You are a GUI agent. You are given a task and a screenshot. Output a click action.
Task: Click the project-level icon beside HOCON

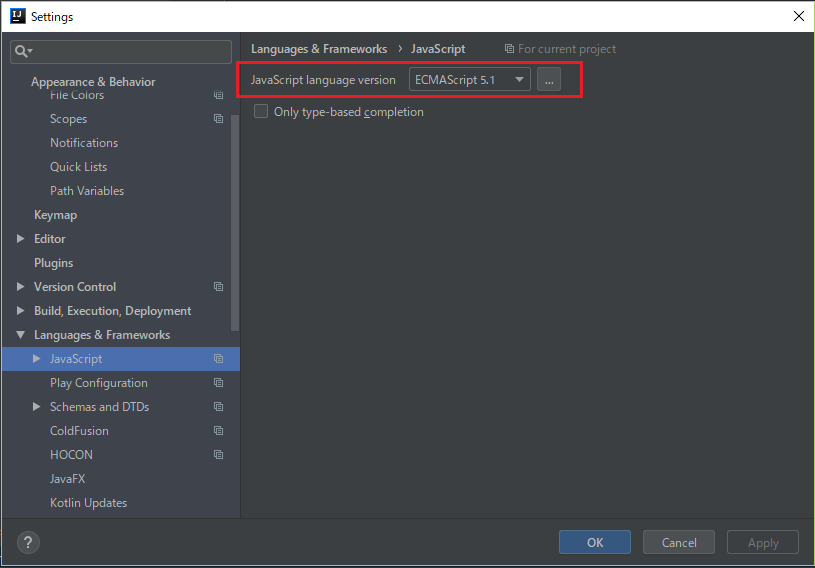pyautogui.click(x=218, y=455)
